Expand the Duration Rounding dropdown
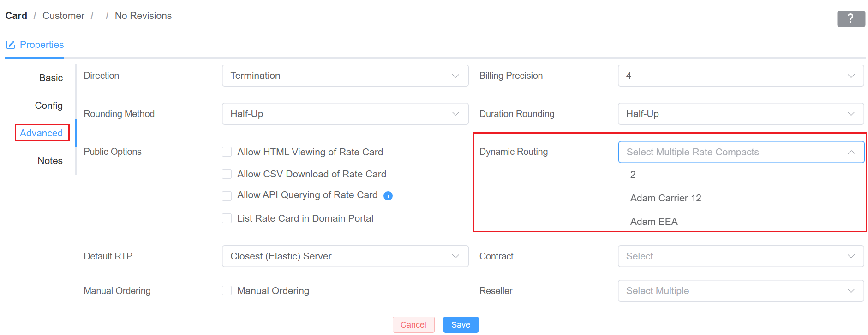868x335 pixels. [741, 114]
